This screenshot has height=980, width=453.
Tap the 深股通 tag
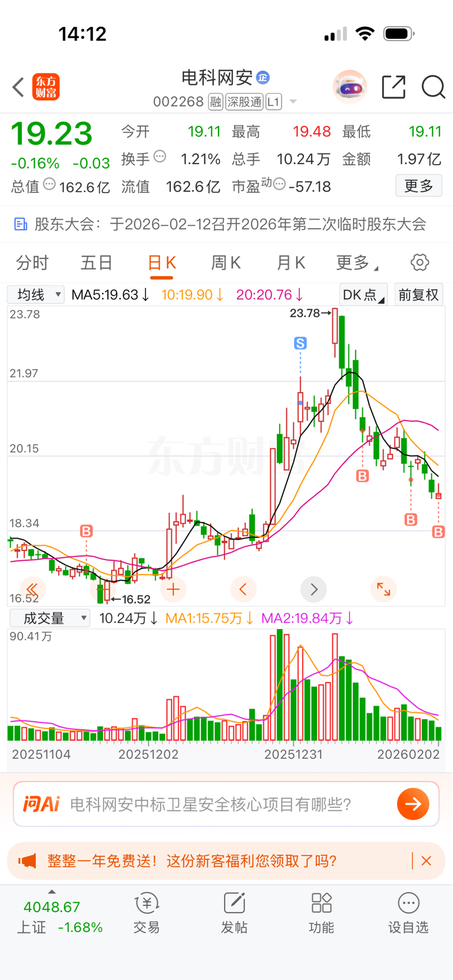coord(244,102)
